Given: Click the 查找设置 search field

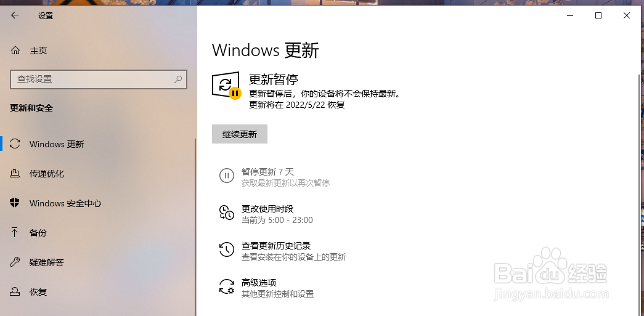Looking at the screenshot, I should pyautogui.click(x=98, y=79).
